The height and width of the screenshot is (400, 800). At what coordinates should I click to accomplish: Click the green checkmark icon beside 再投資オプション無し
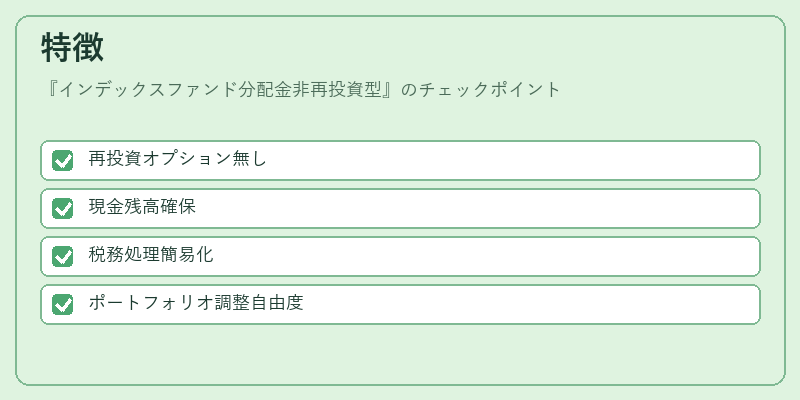pyautogui.click(x=63, y=160)
